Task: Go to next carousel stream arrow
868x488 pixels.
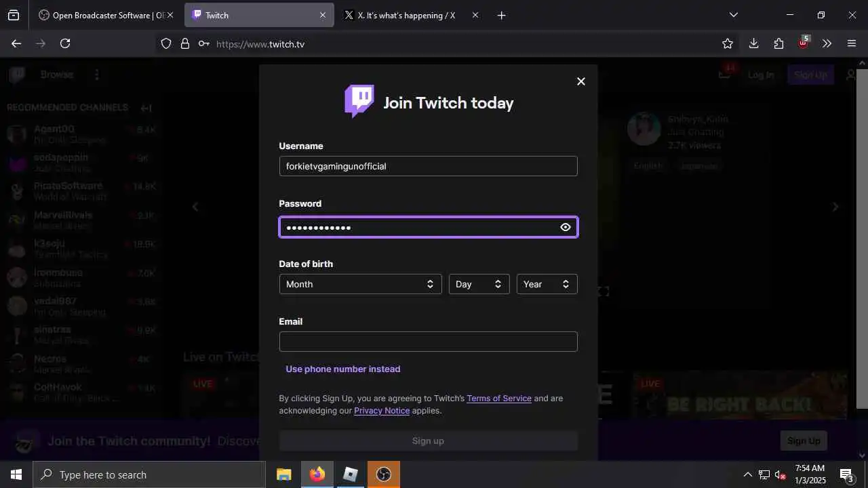Action: click(835, 207)
